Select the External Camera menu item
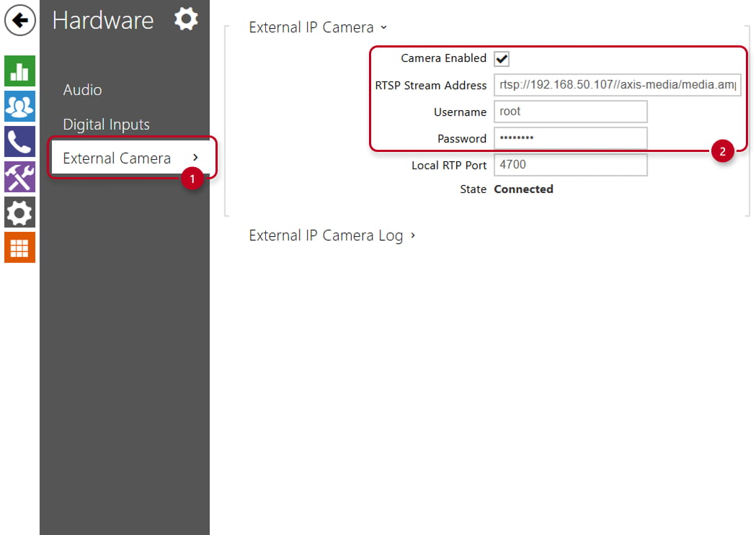Screen dimensions: 756x535 pos(130,158)
